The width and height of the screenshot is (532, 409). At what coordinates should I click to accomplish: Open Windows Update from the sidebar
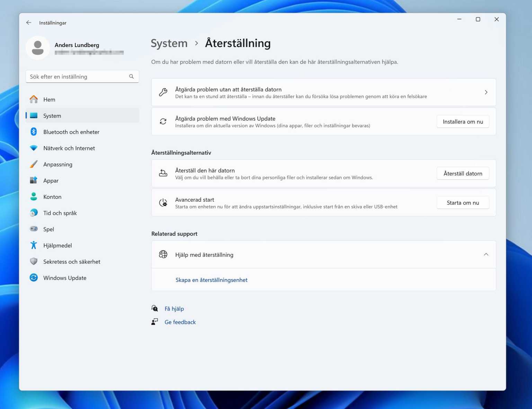65,278
